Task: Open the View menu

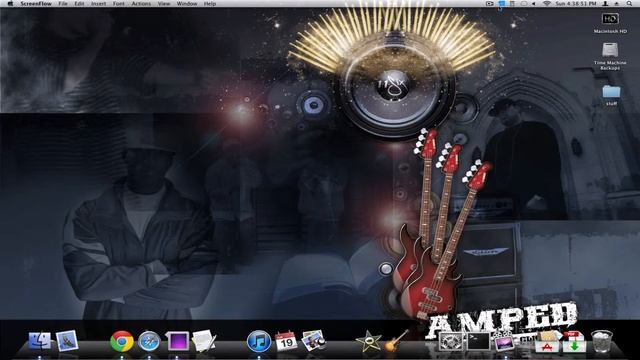Action: pos(164,3)
